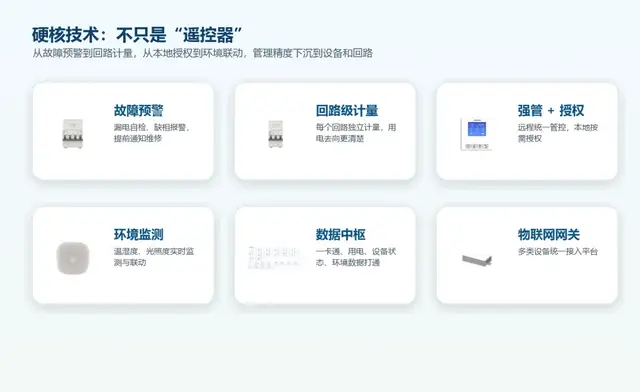Screen dimensions: 640x392
Task: Select the 环境监测 heading
Action: (138, 234)
